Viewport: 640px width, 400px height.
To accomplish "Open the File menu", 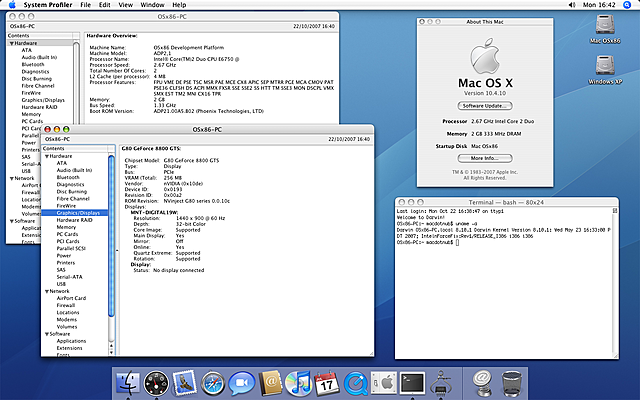I will 86,5.
